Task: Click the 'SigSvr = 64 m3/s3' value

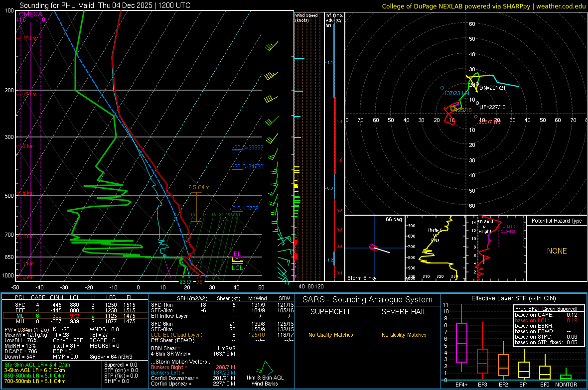Action: [111, 357]
